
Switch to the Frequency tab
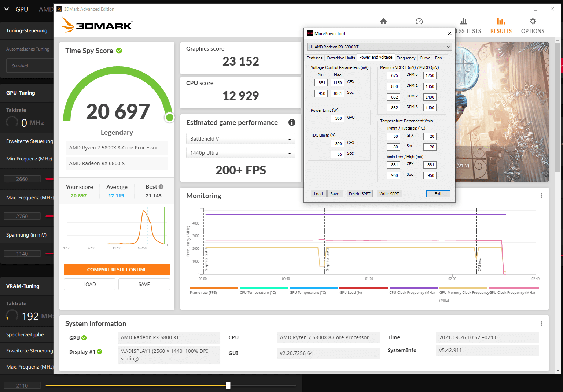click(406, 58)
